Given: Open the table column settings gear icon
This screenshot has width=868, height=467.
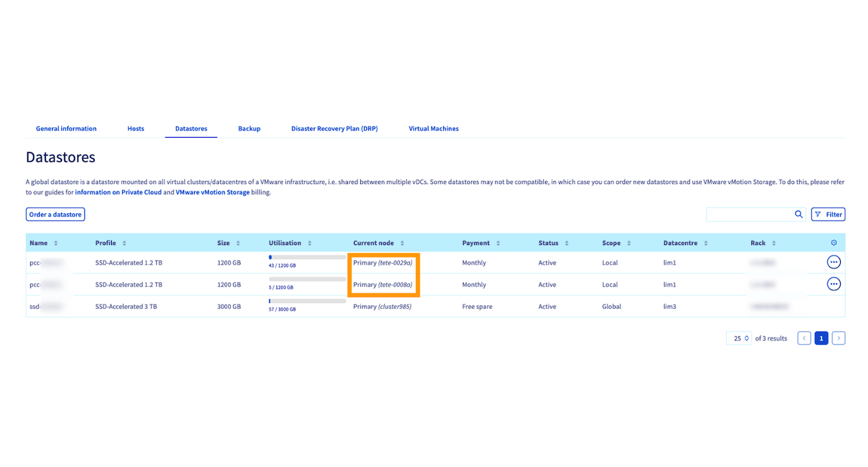Looking at the screenshot, I should pyautogui.click(x=833, y=242).
